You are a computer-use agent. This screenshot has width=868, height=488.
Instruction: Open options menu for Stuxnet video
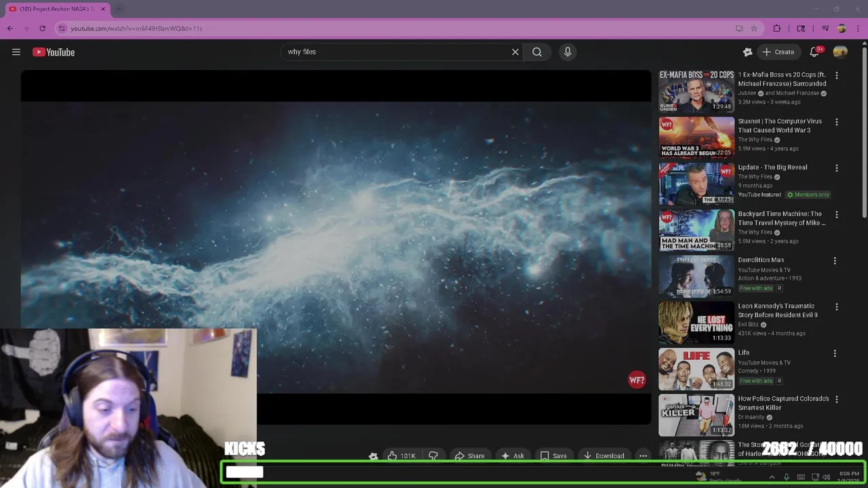coord(837,122)
